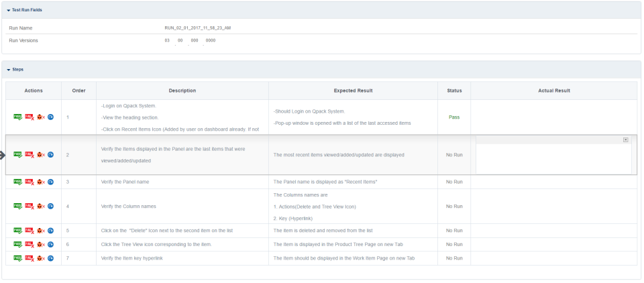Select description 'Verify the Column names'
644x283 pixels.
click(129, 206)
